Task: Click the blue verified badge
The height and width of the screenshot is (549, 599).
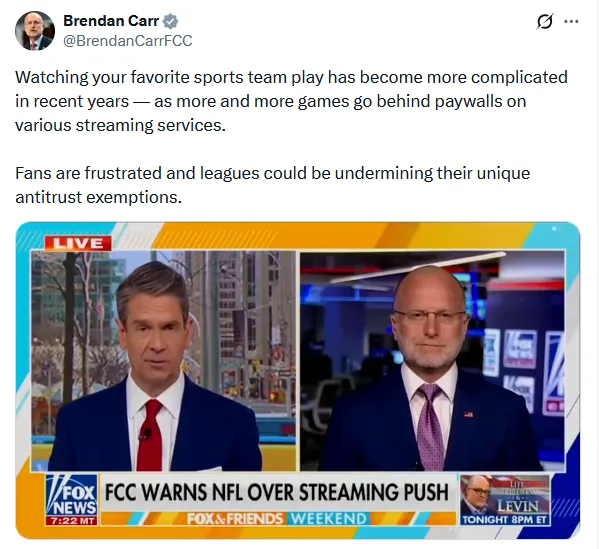Action: (170, 21)
